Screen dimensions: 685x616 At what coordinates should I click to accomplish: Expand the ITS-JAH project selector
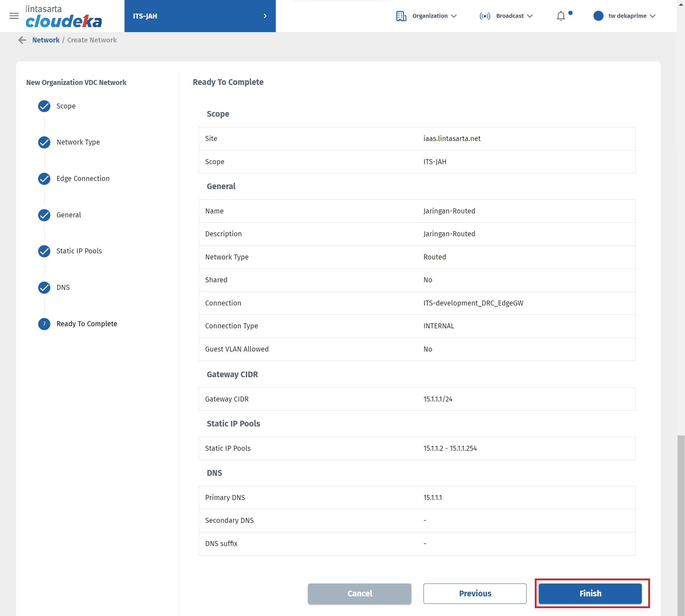pyautogui.click(x=200, y=16)
